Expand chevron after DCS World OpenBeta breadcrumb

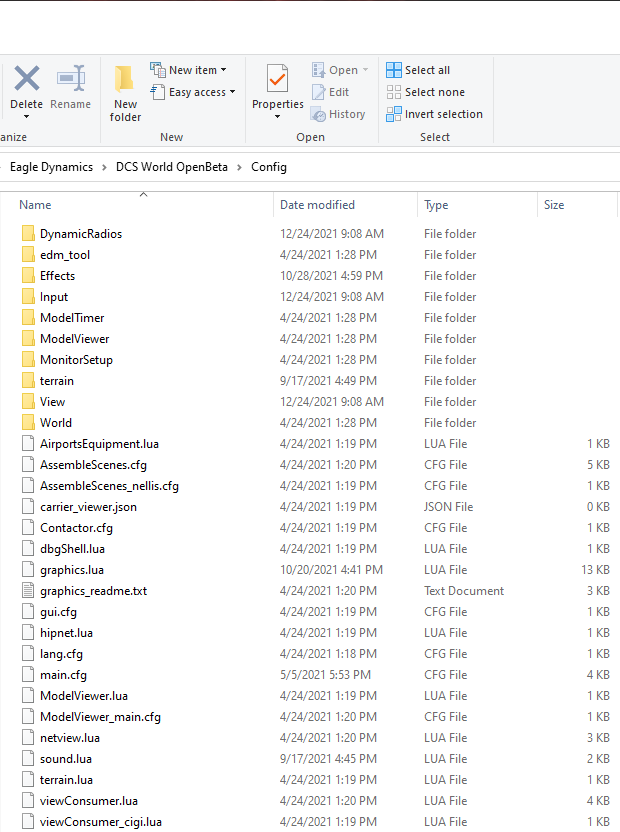point(239,167)
